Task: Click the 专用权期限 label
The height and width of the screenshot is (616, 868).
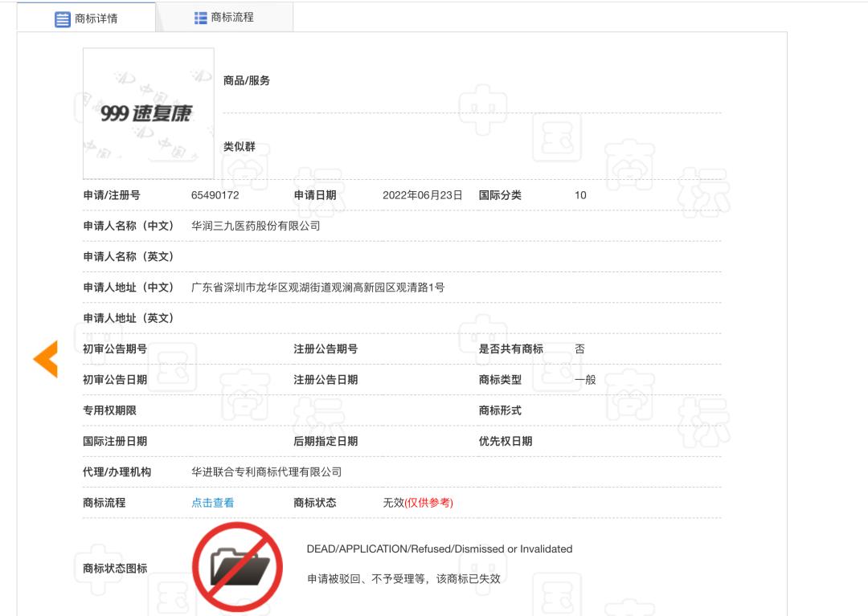Action: click(x=109, y=410)
